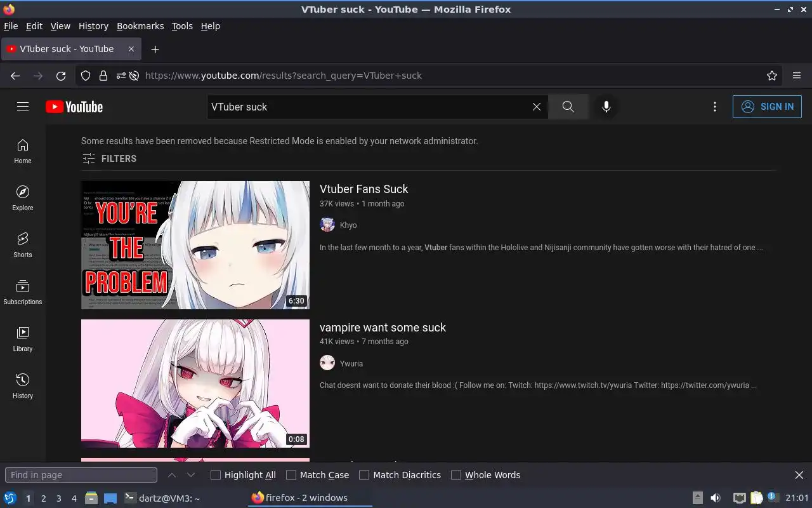The height and width of the screenshot is (508, 812).
Task: Bookmark this page with star icon
Action: click(772, 76)
